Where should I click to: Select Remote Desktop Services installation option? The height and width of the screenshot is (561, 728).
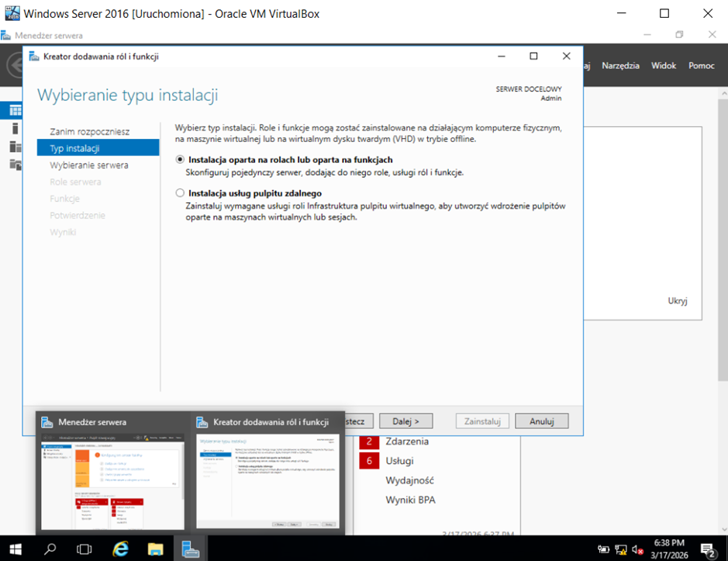point(181,193)
